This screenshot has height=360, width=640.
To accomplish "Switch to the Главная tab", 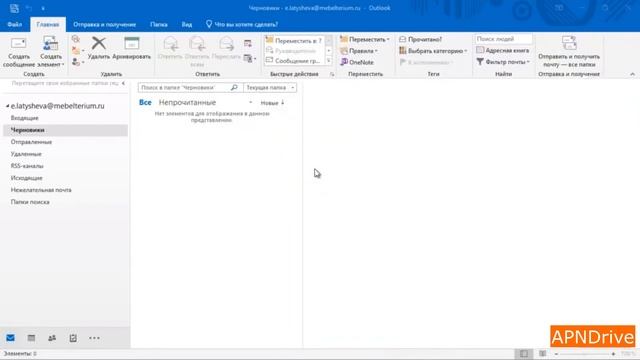I will pos(48,24).
